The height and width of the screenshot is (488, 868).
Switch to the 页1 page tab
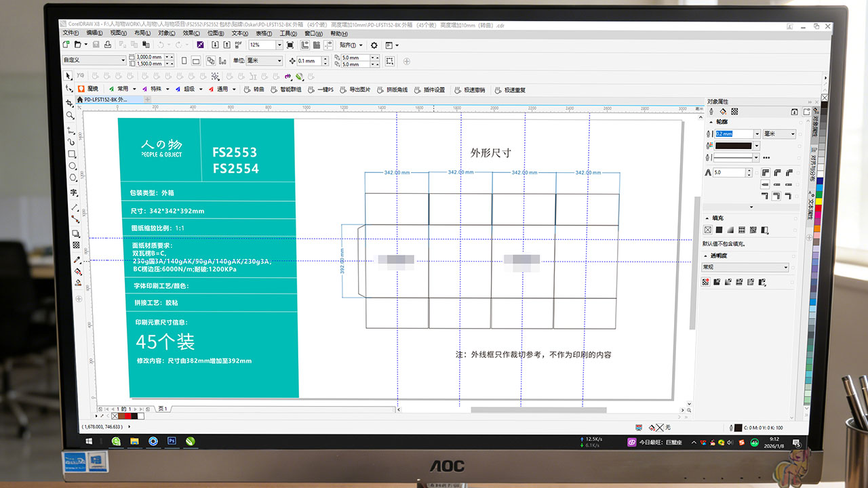[x=163, y=409]
